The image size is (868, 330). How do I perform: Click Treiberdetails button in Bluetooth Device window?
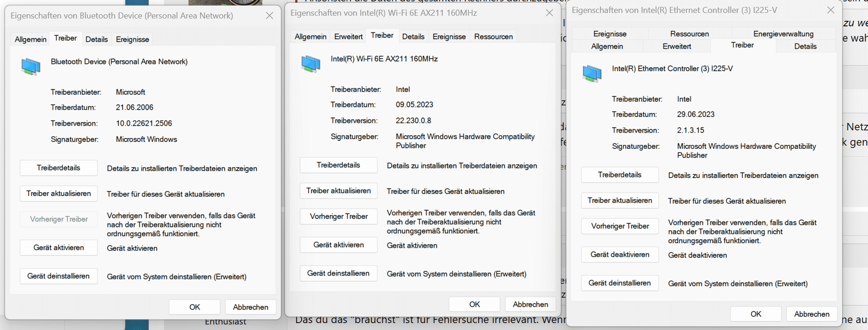[59, 168]
